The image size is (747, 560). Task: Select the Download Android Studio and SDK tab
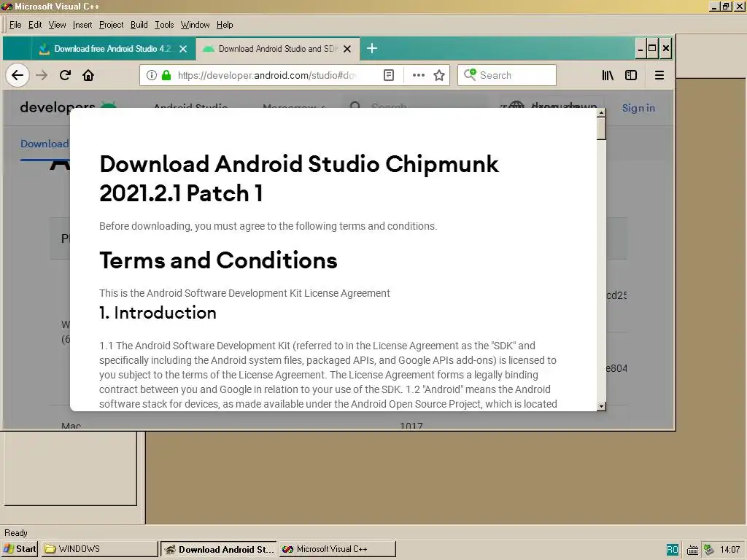coord(278,49)
